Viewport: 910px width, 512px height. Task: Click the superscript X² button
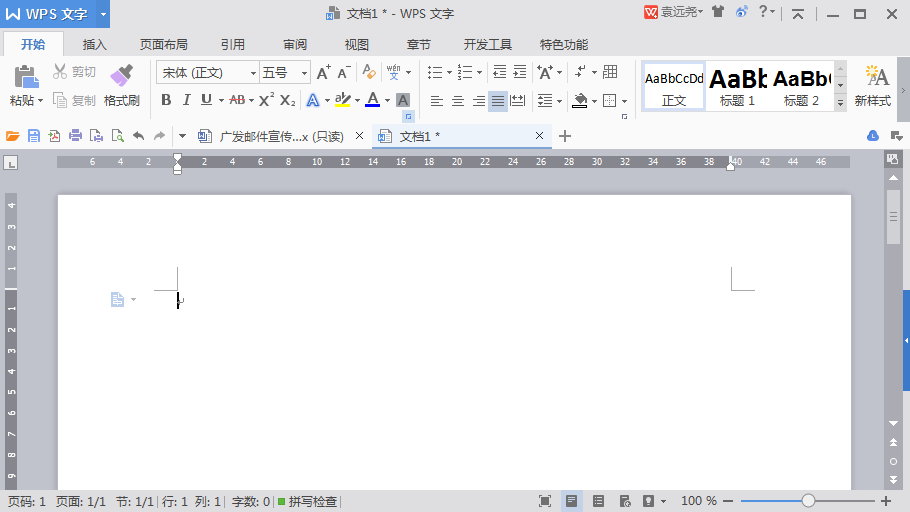266,100
